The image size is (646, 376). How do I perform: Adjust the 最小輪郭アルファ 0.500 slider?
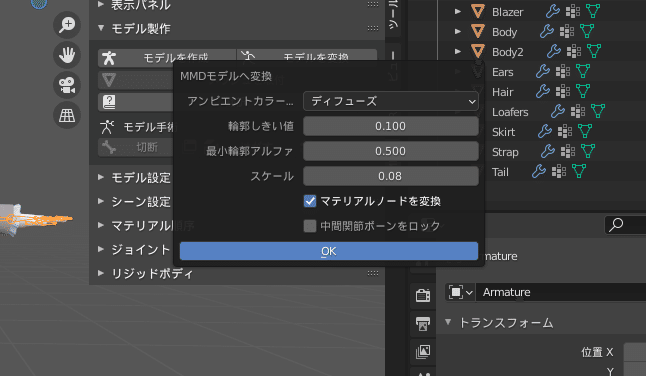coord(391,151)
